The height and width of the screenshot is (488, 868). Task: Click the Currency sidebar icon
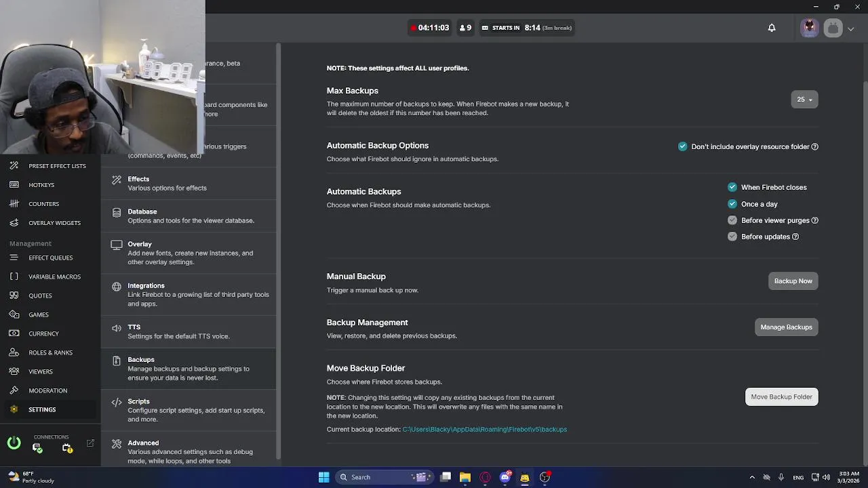14,333
